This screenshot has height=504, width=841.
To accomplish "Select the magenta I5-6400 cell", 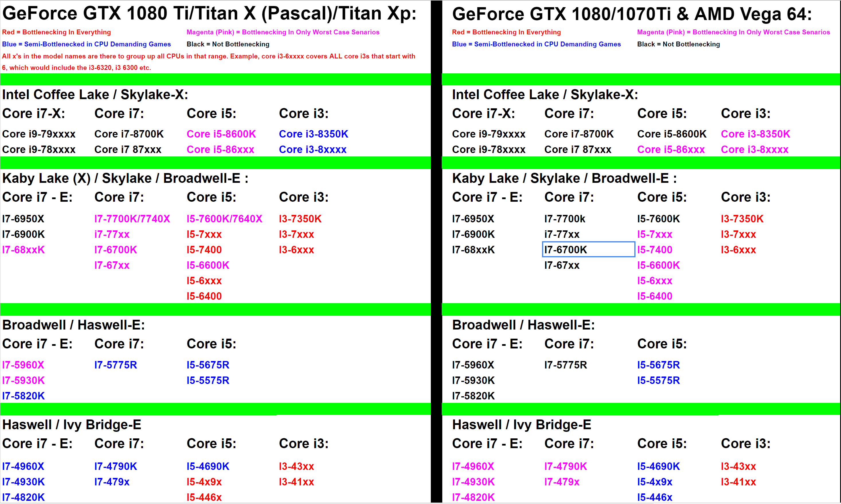I will (x=654, y=296).
